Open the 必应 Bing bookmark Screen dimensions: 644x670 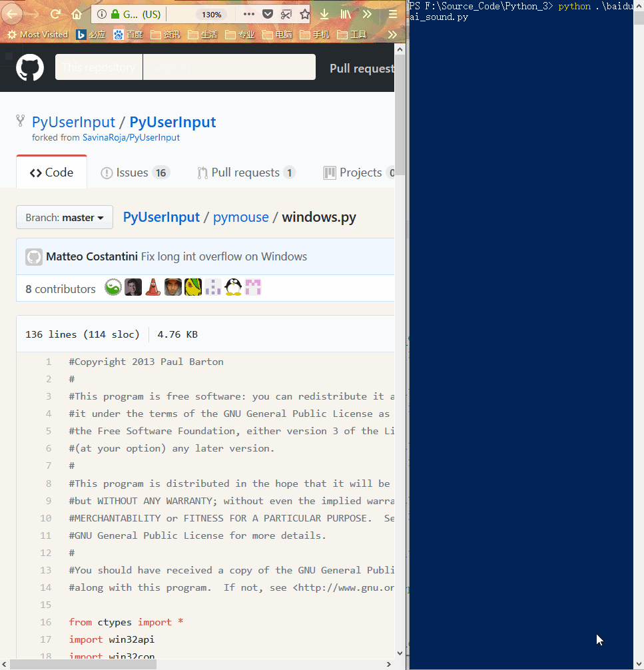click(x=91, y=35)
